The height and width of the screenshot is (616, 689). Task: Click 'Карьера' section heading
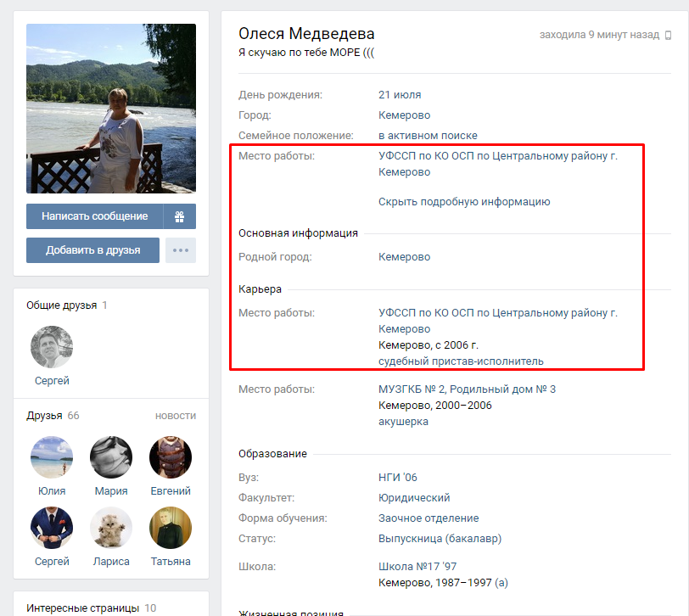pyautogui.click(x=260, y=289)
